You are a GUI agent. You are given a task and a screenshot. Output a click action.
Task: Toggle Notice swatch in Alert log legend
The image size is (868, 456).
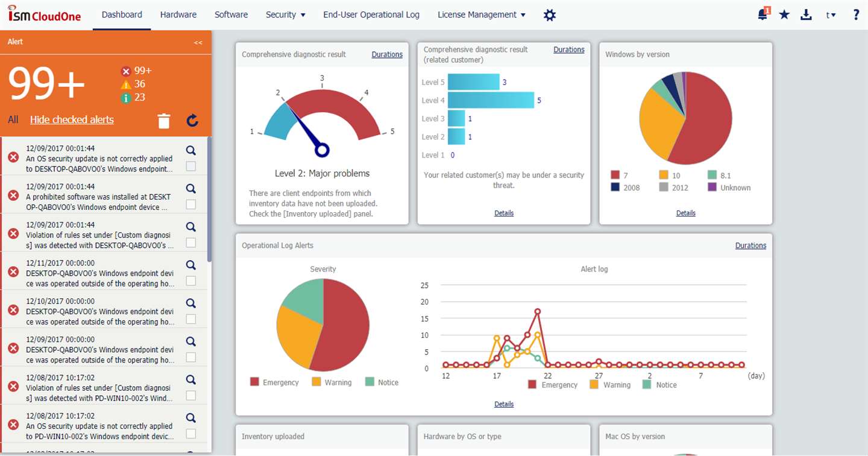point(647,384)
